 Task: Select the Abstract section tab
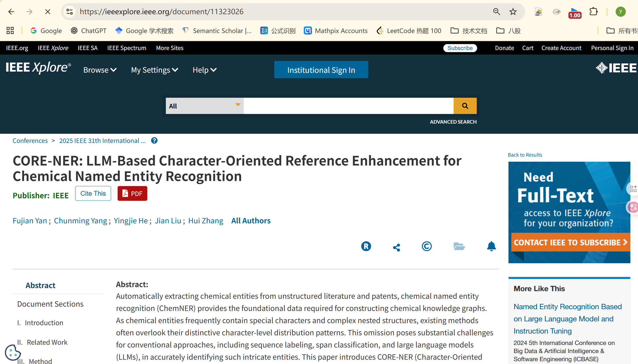pos(40,285)
